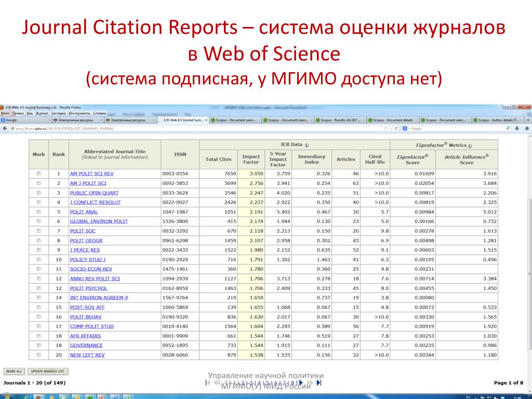Viewport: 532px width, 399px height.
Task: Jump to the last page of journals
Action: pyautogui.click(x=318, y=383)
